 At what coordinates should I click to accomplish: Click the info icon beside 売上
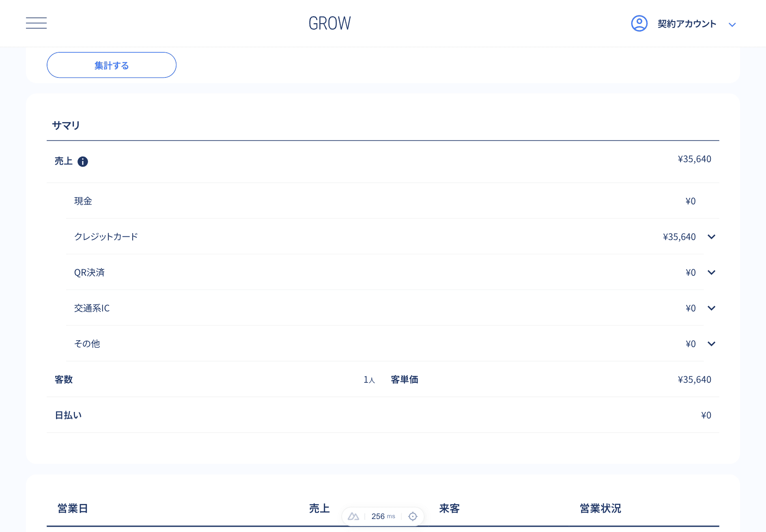tap(83, 162)
